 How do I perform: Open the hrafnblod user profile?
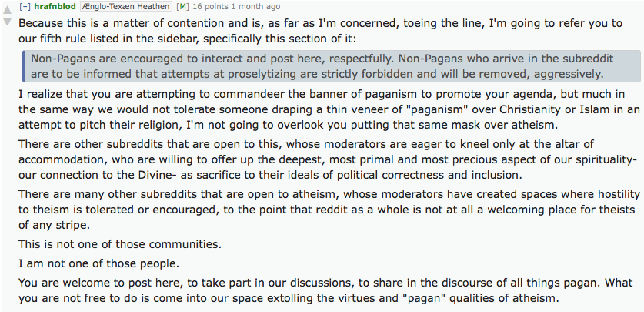(x=55, y=7)
